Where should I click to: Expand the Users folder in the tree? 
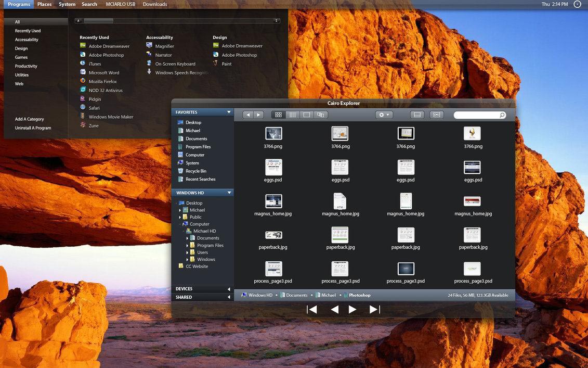pos(187,252)
